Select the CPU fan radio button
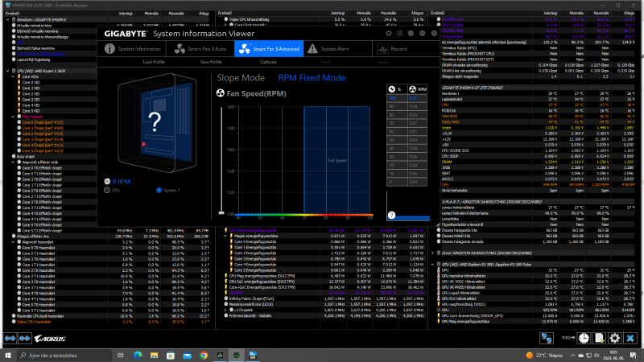 click(107, 190)
